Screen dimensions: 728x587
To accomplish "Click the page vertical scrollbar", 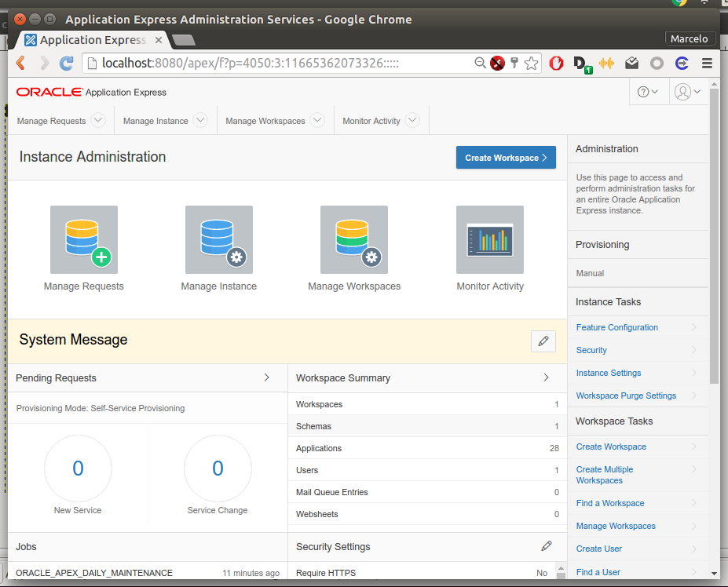I will click(714, 235).
